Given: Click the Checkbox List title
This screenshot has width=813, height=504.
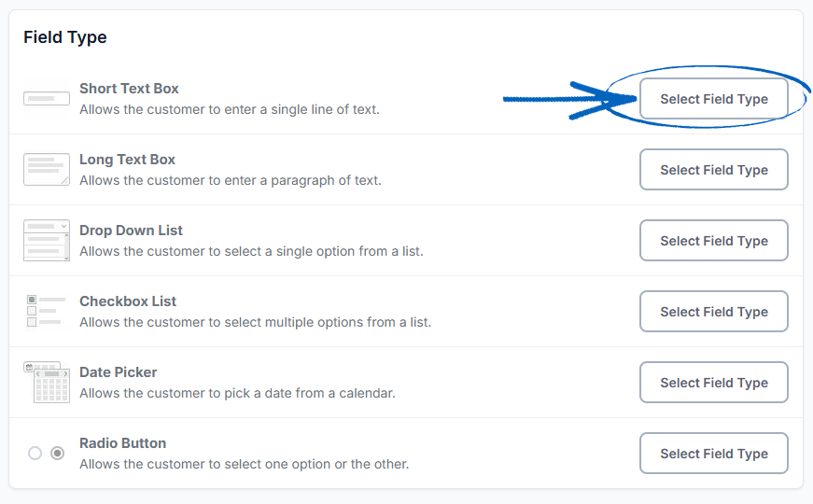Looking at the screenshot, I should point(128,301).
